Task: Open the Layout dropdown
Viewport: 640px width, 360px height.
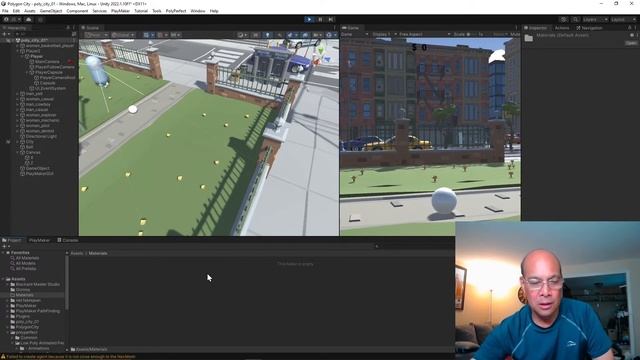Action: point(623,19)
